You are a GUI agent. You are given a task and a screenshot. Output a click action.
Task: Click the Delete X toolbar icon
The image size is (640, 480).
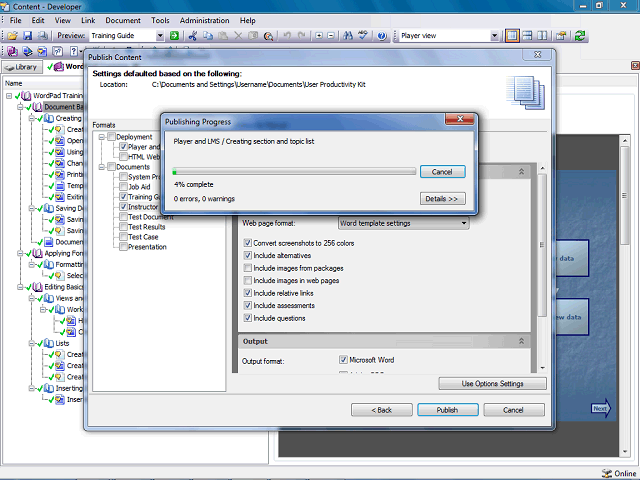coord(238,36)
